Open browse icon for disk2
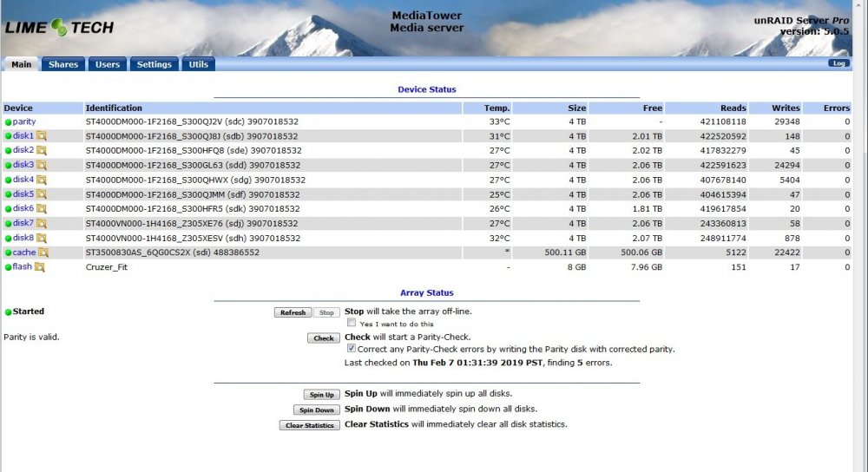 [42, 150]
